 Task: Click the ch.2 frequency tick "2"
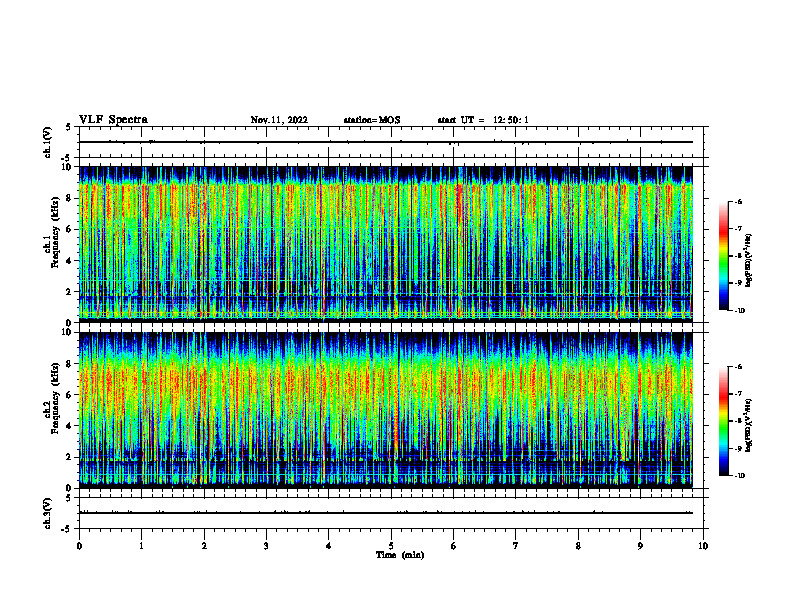[x=69, y=457]
